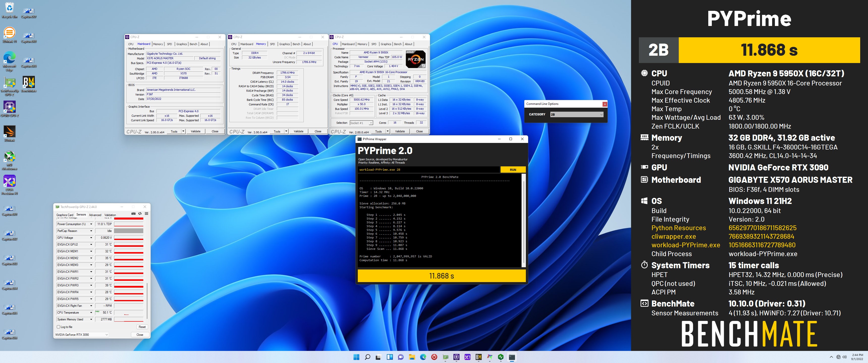Switch to GPU-Z via the taskbar icon
Viewport: 868px width, 363px height.
pos(445,357)
